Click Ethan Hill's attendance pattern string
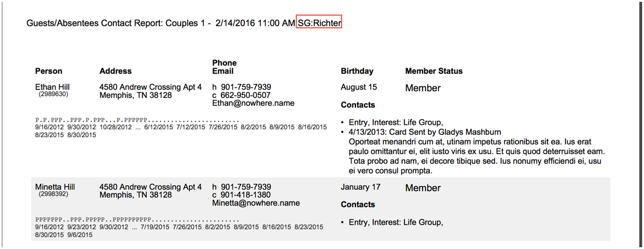Screen dimensions: 644x249 [137, 120]
